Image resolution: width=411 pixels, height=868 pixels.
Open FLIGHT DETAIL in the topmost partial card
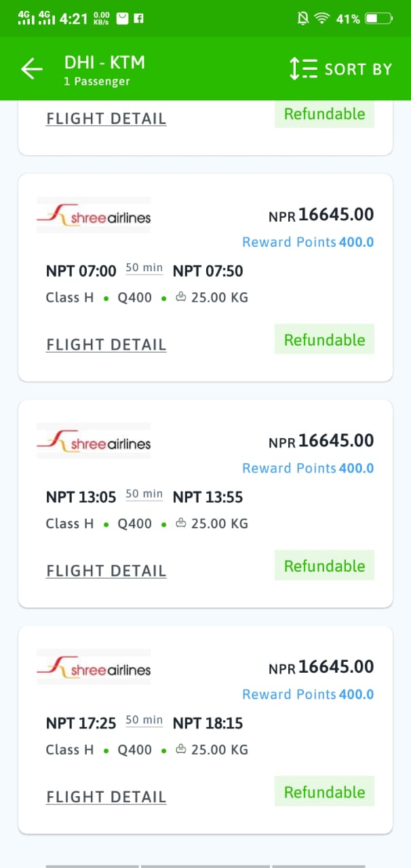coord(106,119)
